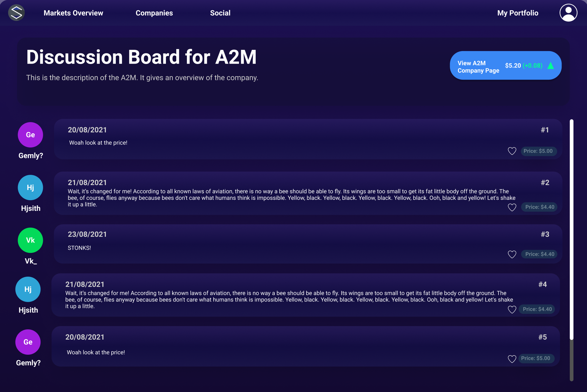The width and height of the screenshot is (587, 392).
Task: Go to the Companies page
Action: click(154, 13)
